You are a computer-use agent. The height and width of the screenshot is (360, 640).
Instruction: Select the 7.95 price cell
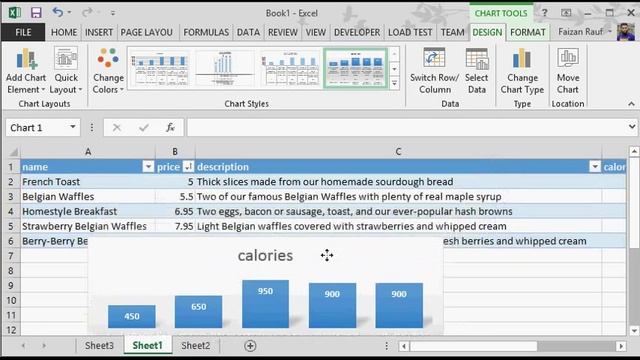[x=175, y=226]
